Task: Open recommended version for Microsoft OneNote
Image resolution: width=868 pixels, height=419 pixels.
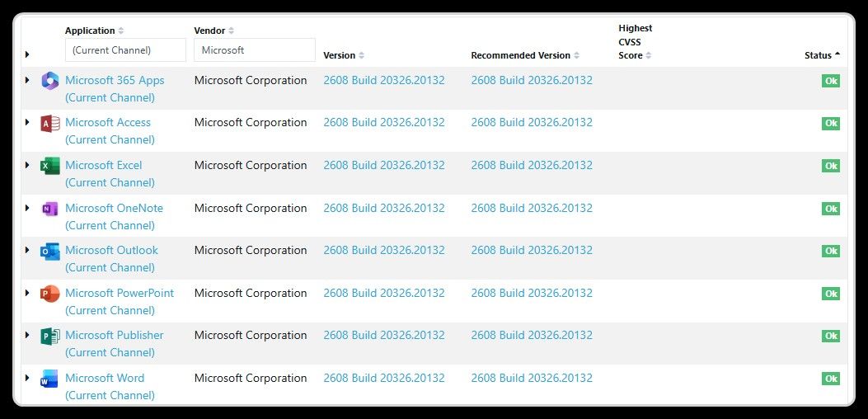Action: pyautogui.click(x=532, y=208)
